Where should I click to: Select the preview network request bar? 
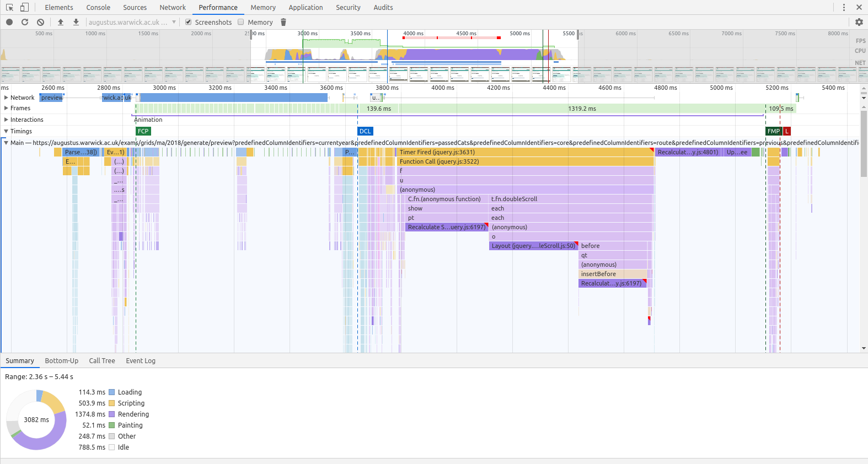coord(51,98)
